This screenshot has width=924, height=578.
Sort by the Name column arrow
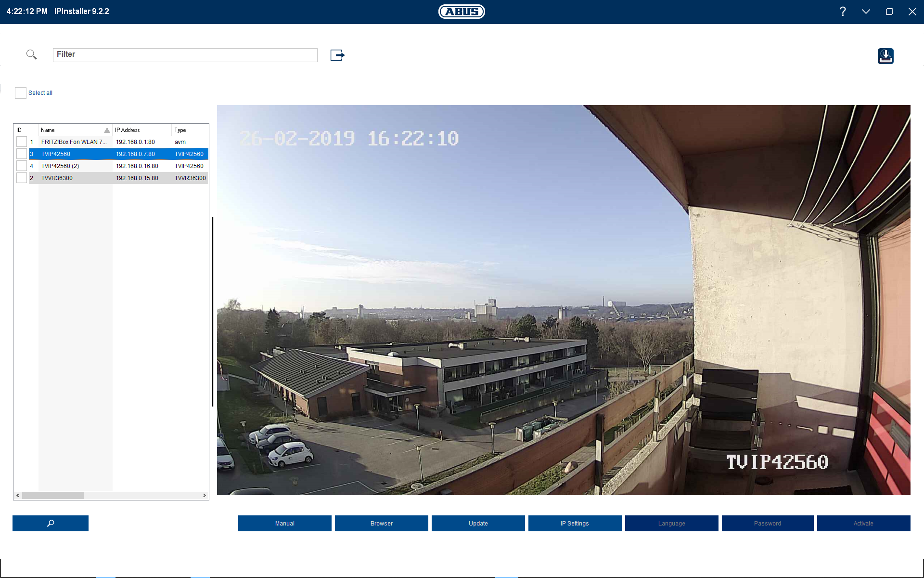tap(107, 131)
